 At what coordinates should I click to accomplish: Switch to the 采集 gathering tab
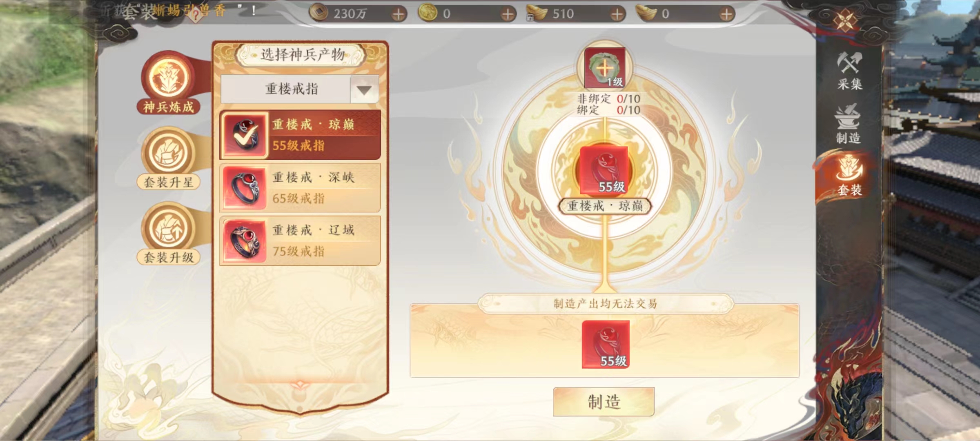click(849, 71)
